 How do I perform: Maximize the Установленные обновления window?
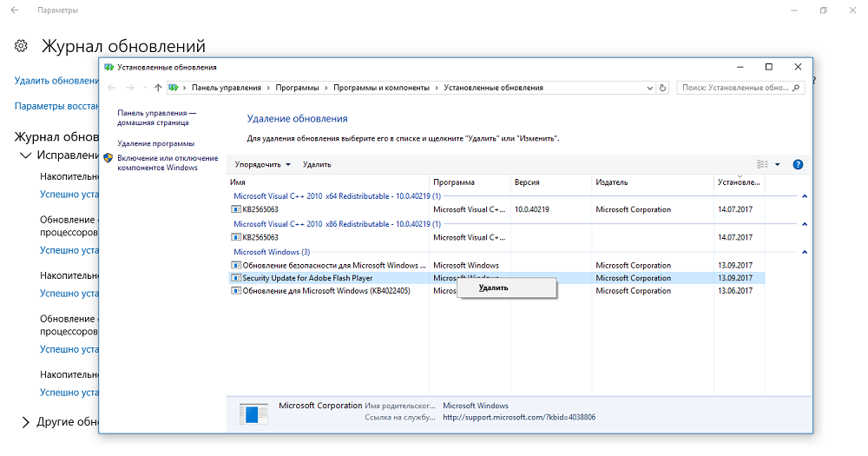coord(768,67)
